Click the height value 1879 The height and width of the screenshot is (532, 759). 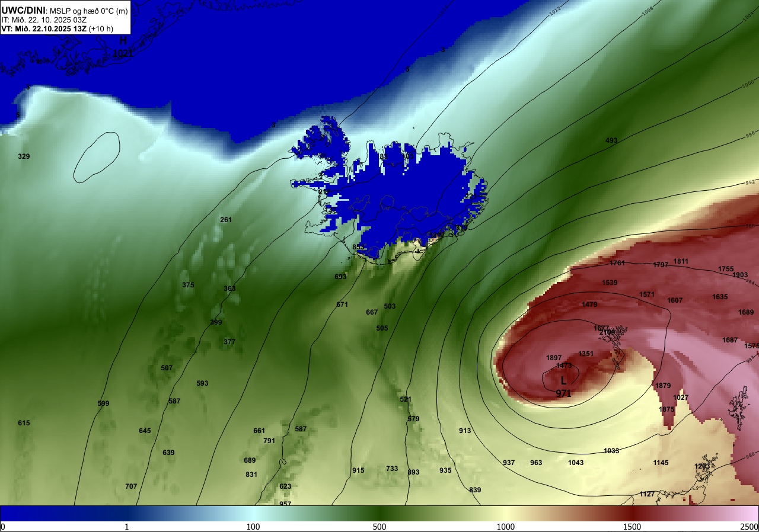[663, 386]
